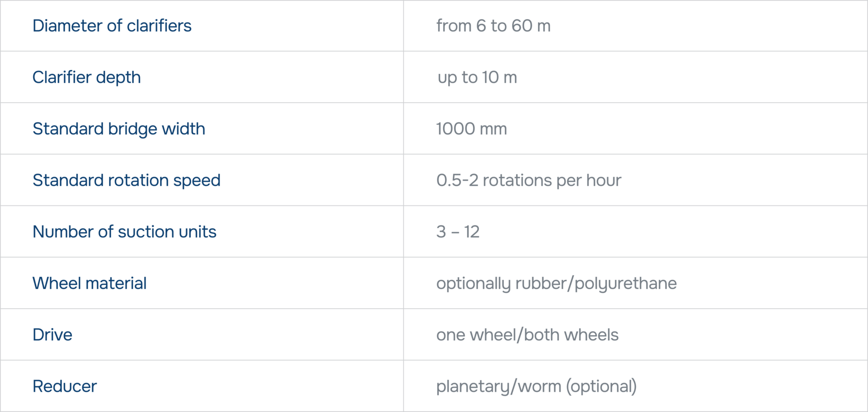Click the 'Clarifier depth' row label
Viewport: 868px width, 412px height.
[x=86, y=77]
